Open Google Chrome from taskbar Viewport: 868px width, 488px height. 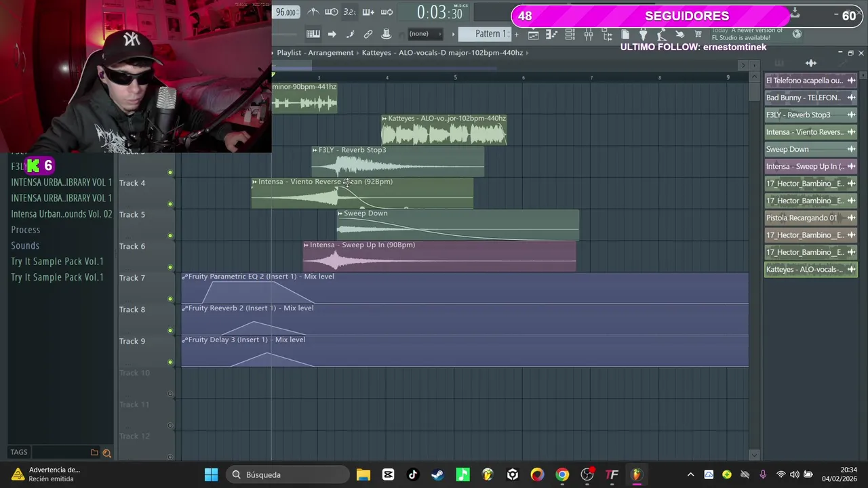coord(562,474)
